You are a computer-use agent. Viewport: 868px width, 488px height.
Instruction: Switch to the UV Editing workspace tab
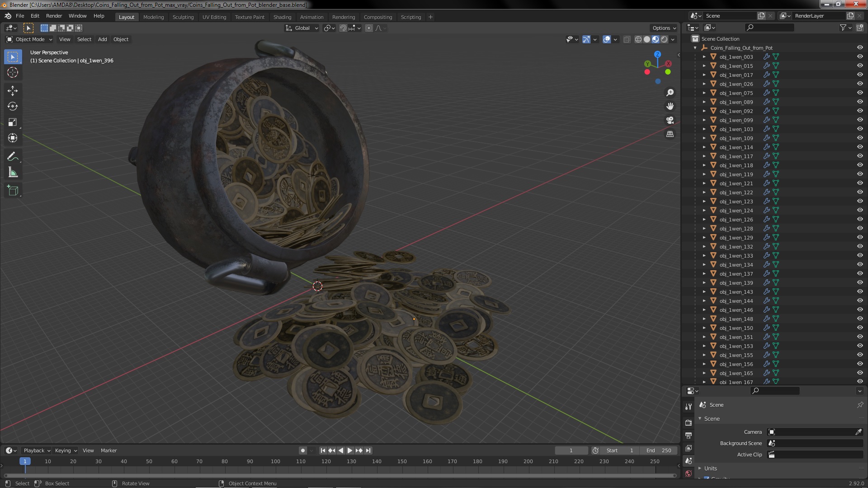214,17
